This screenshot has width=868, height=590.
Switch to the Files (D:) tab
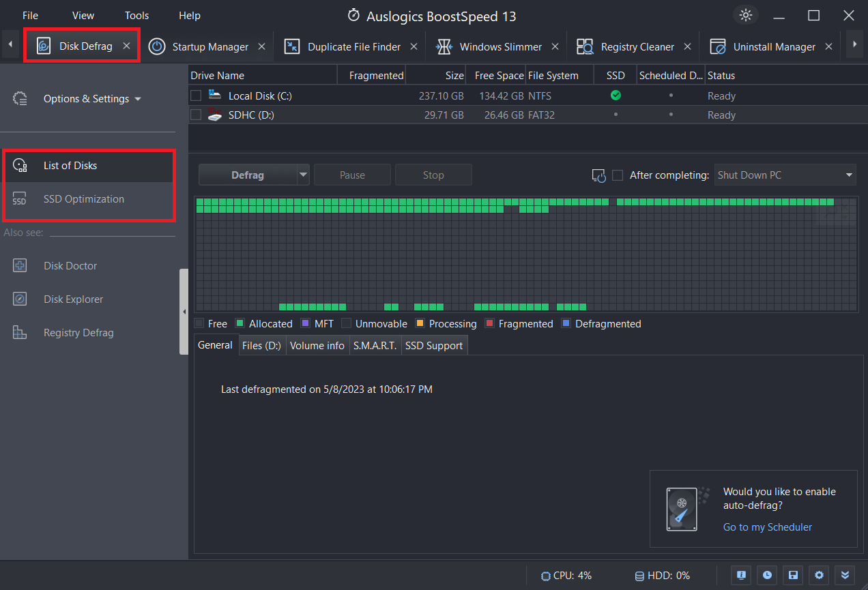261,346
